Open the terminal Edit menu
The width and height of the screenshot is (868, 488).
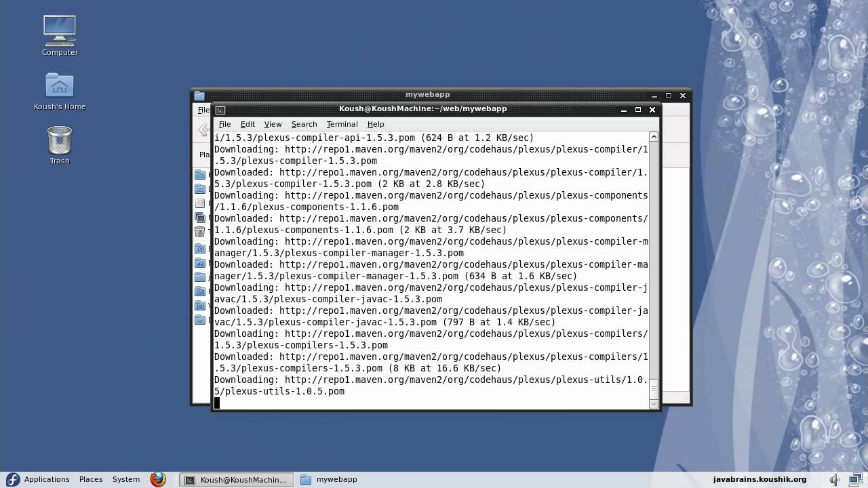click(x=248, y=125)
